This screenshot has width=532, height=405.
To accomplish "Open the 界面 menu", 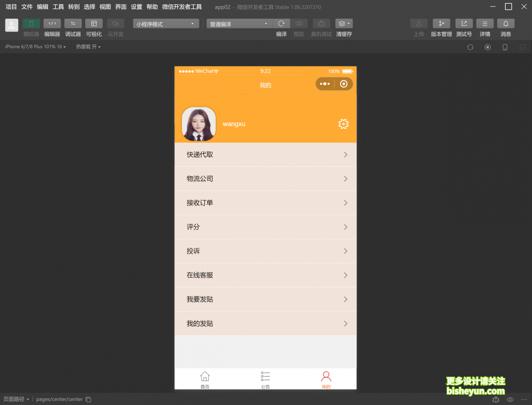I will click(x=121, y=7).
